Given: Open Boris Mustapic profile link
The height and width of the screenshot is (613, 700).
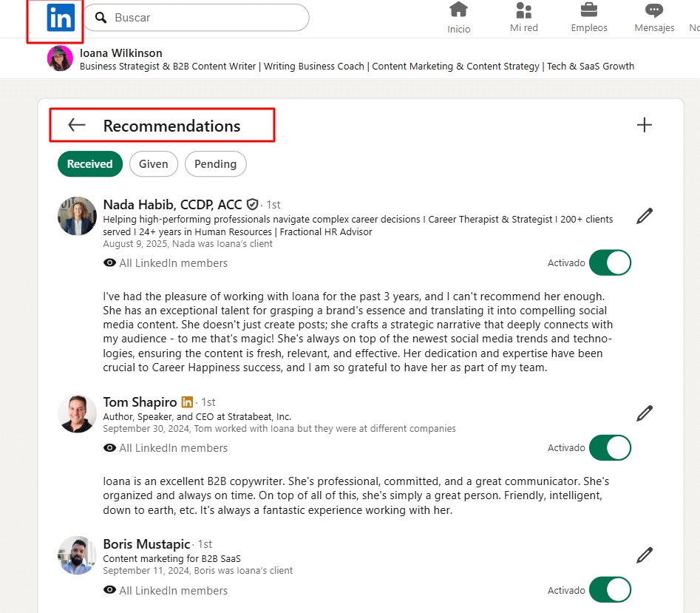Looking at the screenshot, I should click(x=146, y=544).
